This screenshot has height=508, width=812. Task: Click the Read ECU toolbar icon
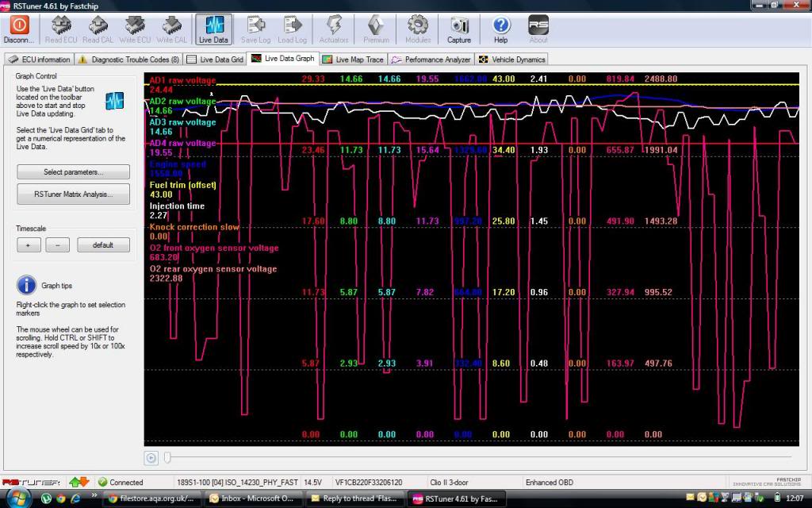pyautogui.click(x=60, y=29)
